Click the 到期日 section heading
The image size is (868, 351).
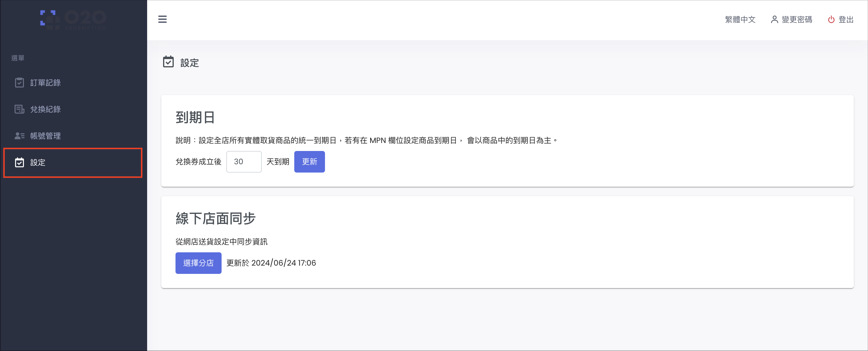pos(195,118)
